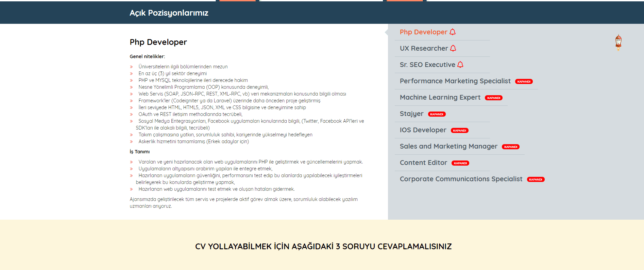The image size is (644, 270).
Task: Click the Açık Pozisyonlarımız header title
Action: (169, 13)
